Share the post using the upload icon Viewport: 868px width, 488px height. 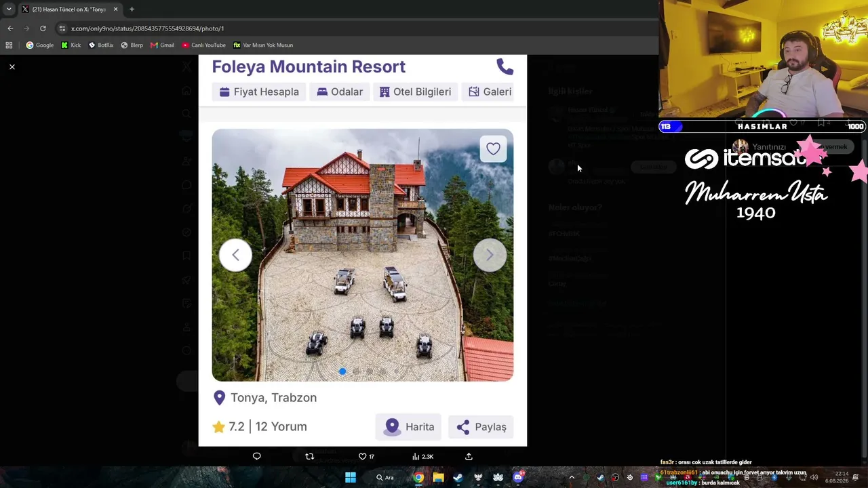(x=469, y=457)
